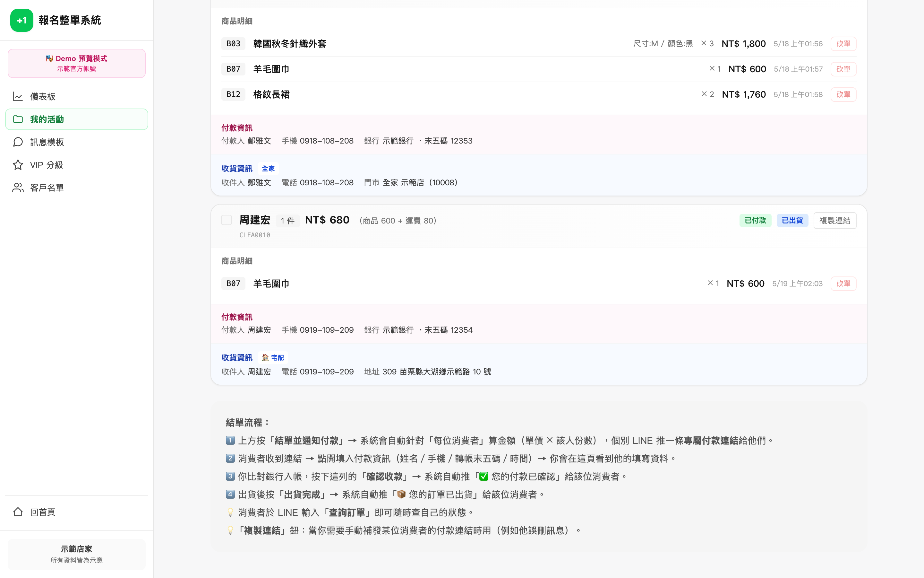Open 客戶名單 in sidebar
924x578 pixels.
tap(77, 188)
